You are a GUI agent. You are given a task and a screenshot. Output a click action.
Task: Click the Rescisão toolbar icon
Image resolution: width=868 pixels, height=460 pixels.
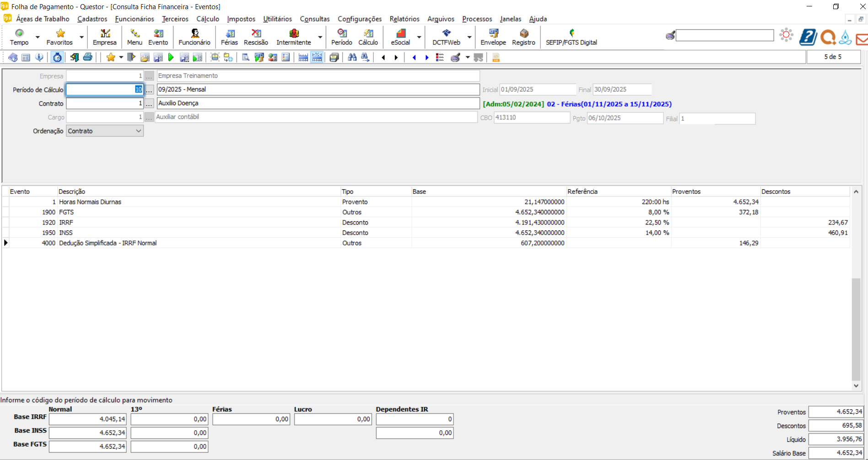pos(256,37)
